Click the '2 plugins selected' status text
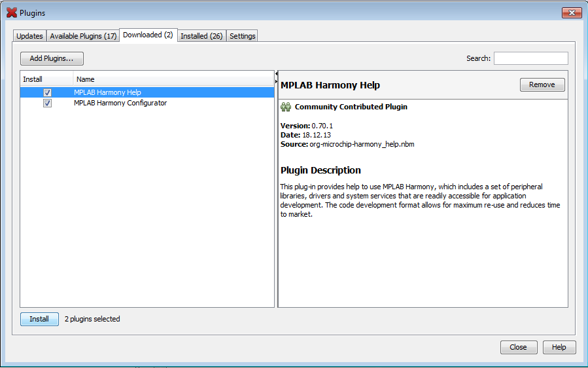This screenshot has width=588, height=368. (92, 319)
